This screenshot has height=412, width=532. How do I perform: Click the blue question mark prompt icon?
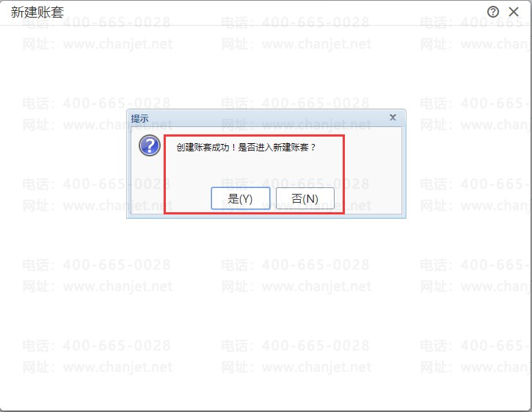[x=149, y=145]
